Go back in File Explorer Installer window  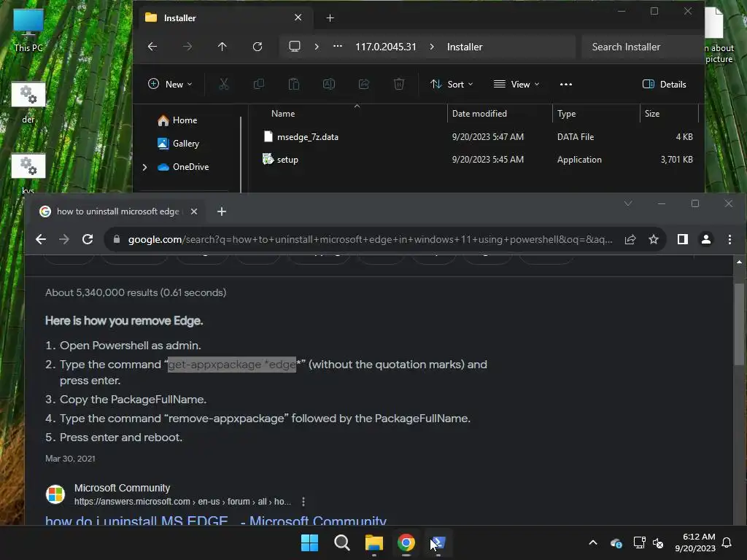[x=152, y=47]
